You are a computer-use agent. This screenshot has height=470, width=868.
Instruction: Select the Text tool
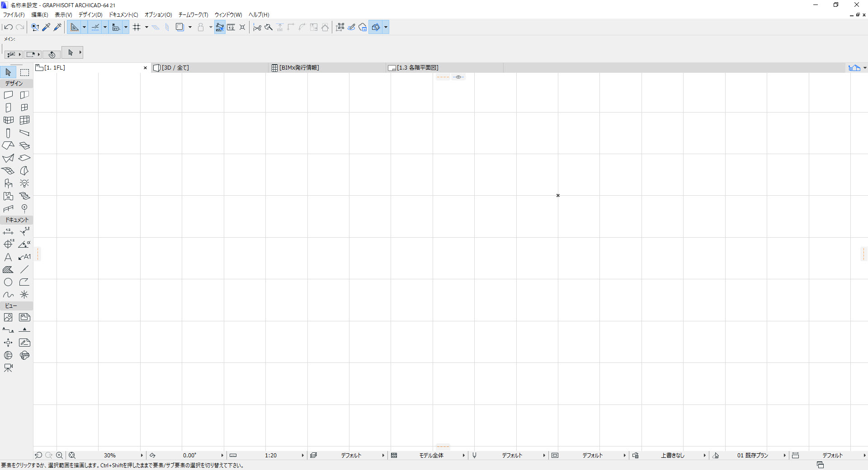(x=8, y=257)
